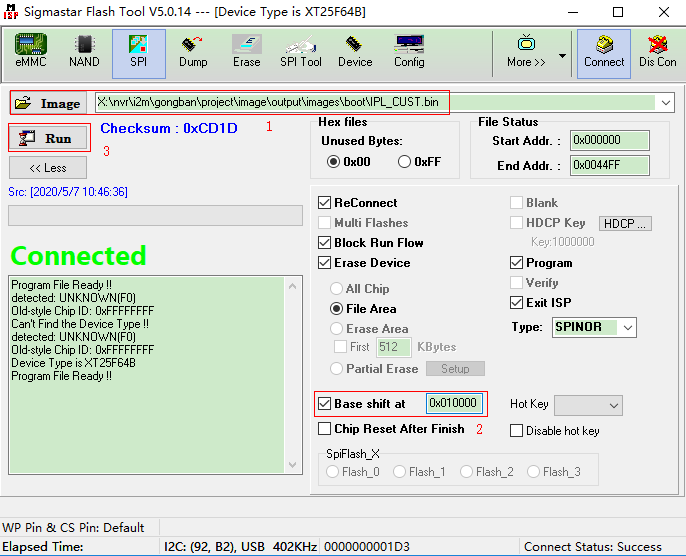
Task: Click the 'Device Type is XT25F64B' log line
Action: pos(74,363)
